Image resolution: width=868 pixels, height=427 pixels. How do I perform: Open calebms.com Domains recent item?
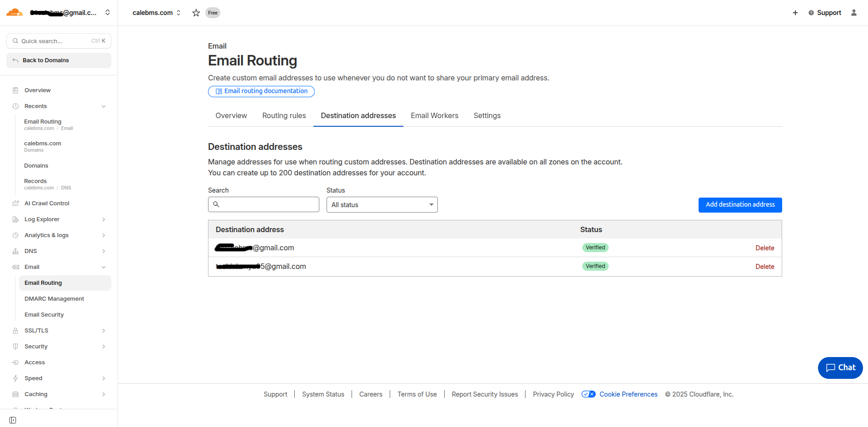43,146
